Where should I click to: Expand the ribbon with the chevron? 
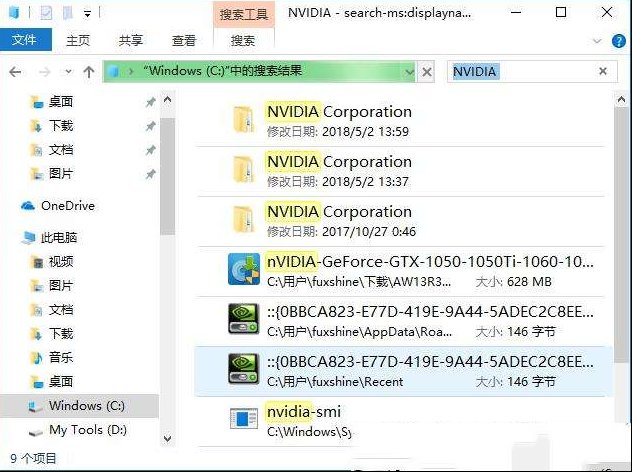pyautogui.click(x=597, y=41)
